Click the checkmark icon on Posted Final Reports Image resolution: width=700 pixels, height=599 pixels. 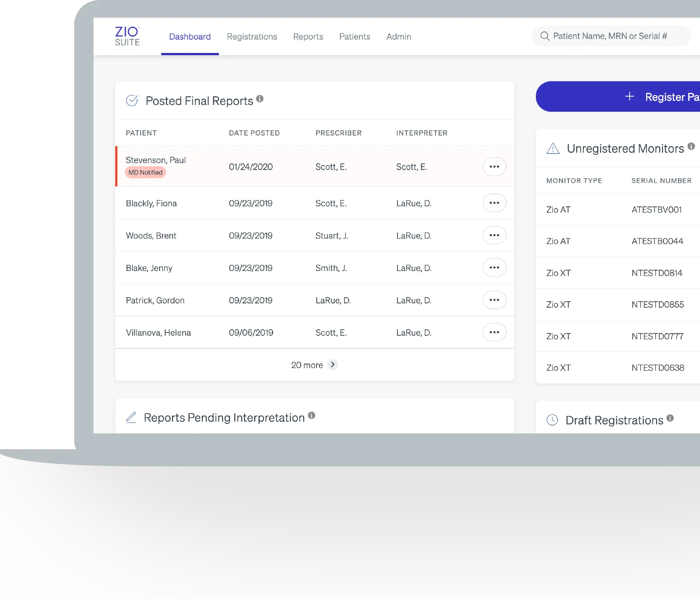tap(132, 100)
